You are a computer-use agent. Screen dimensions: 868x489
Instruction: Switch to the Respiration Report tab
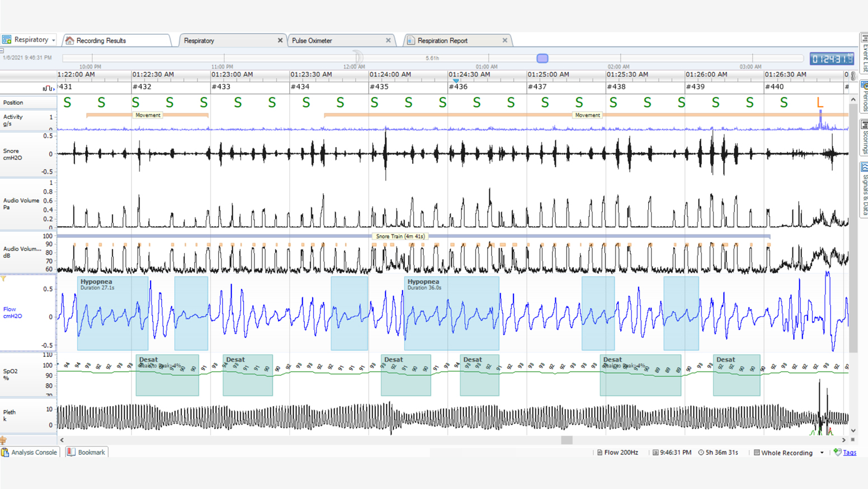[442, 41]
